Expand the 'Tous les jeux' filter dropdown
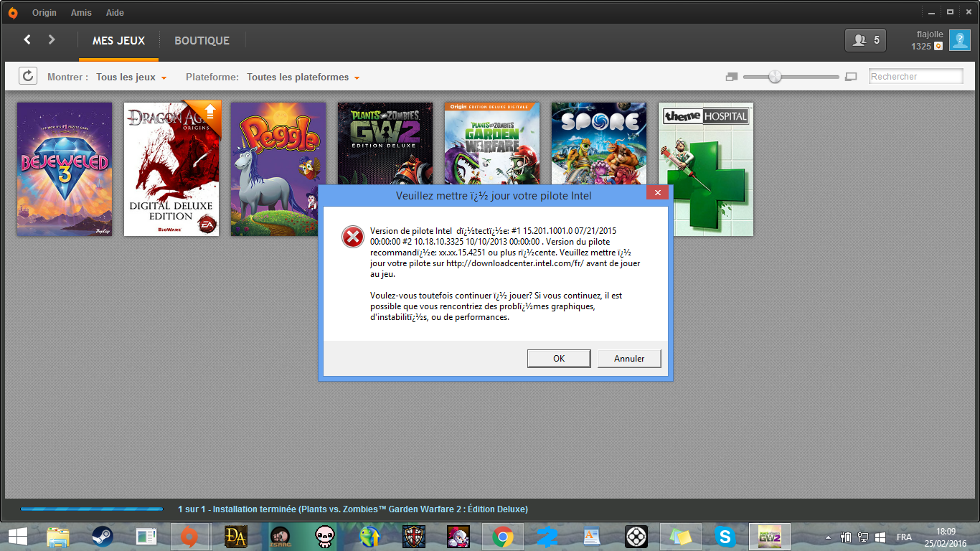This screenshot has width=980, height=551. 131,77
